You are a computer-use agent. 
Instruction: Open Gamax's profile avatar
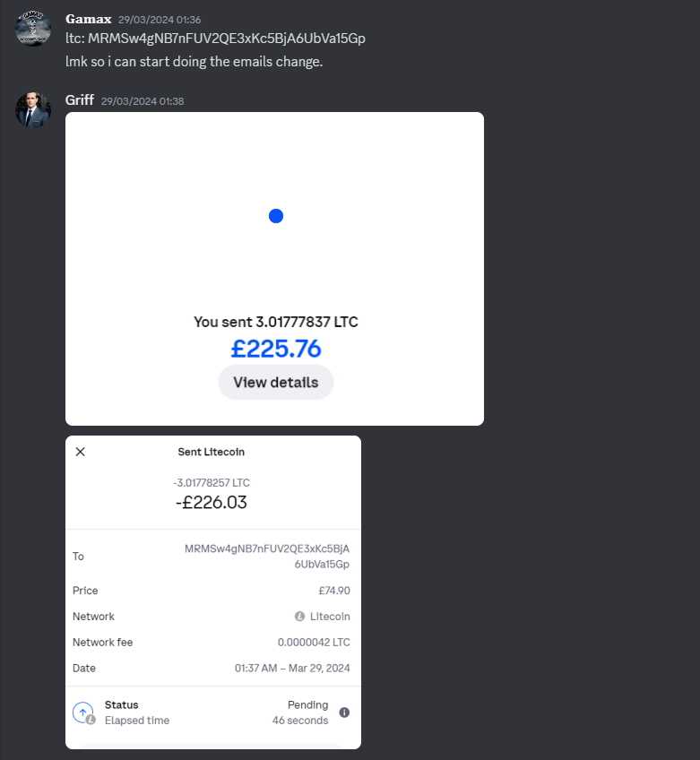(x=33, y=29)
